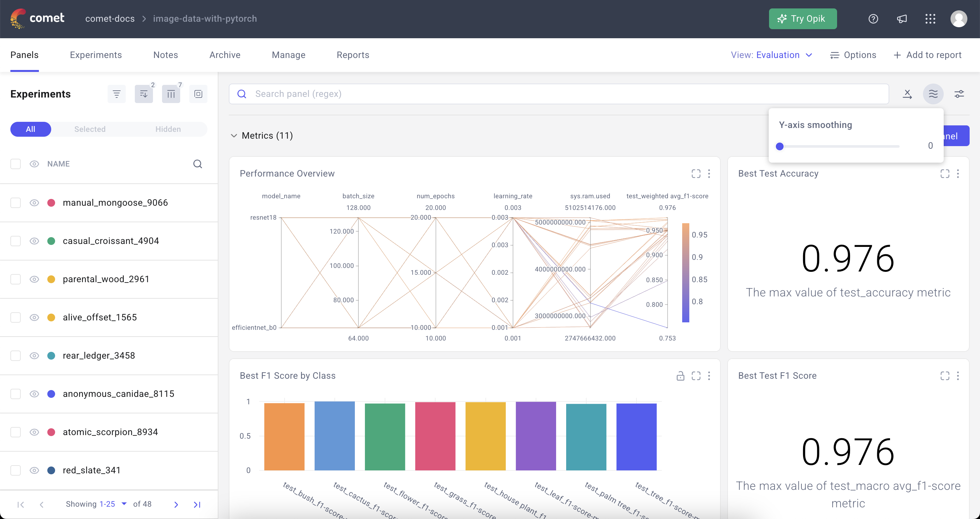Click the ignore outliers icon beside search panel
The height and width of the screenshot is (519, 980).
coord(907,94)
